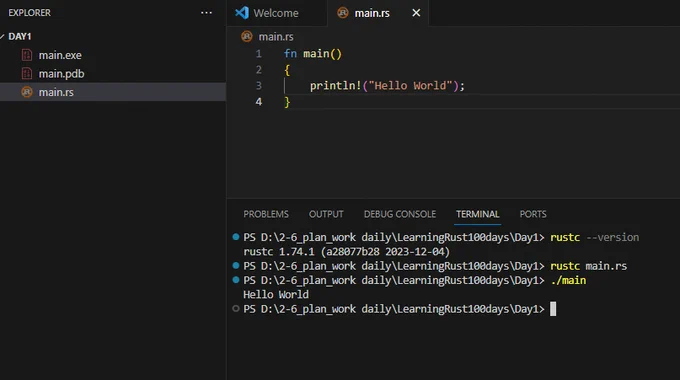This screenshot has width=680, height=380.
Task: Click the main.rs breadcrumb
Action: [276, 37]
